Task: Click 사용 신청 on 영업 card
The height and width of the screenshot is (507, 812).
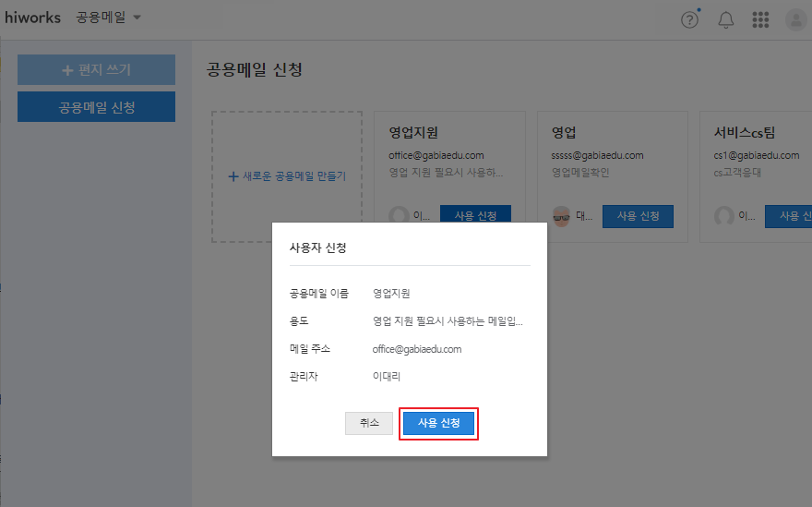Action: (638, 216)
